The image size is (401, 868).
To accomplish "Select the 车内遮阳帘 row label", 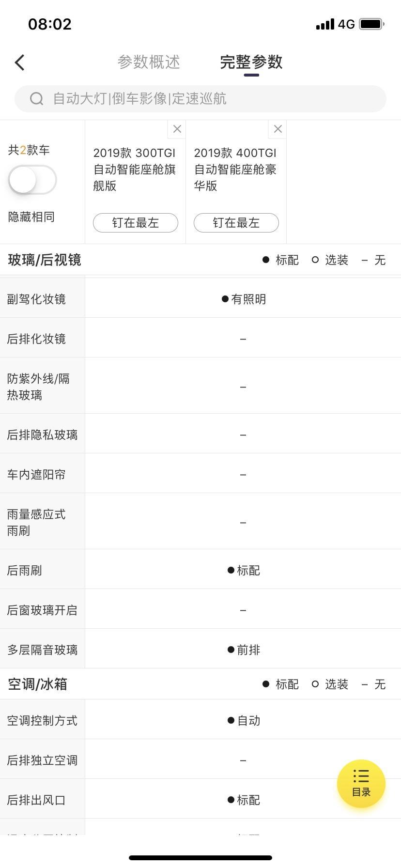I will tap(36, 475).
